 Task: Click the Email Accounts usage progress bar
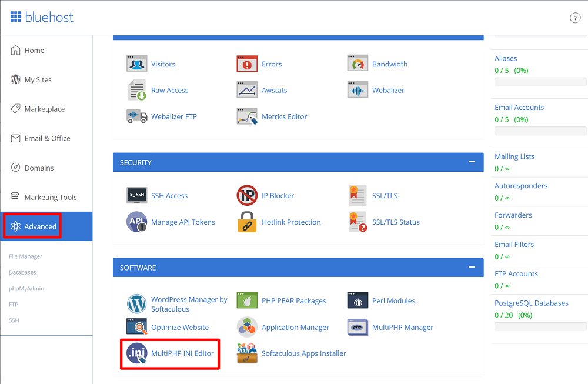click(540, 131)
